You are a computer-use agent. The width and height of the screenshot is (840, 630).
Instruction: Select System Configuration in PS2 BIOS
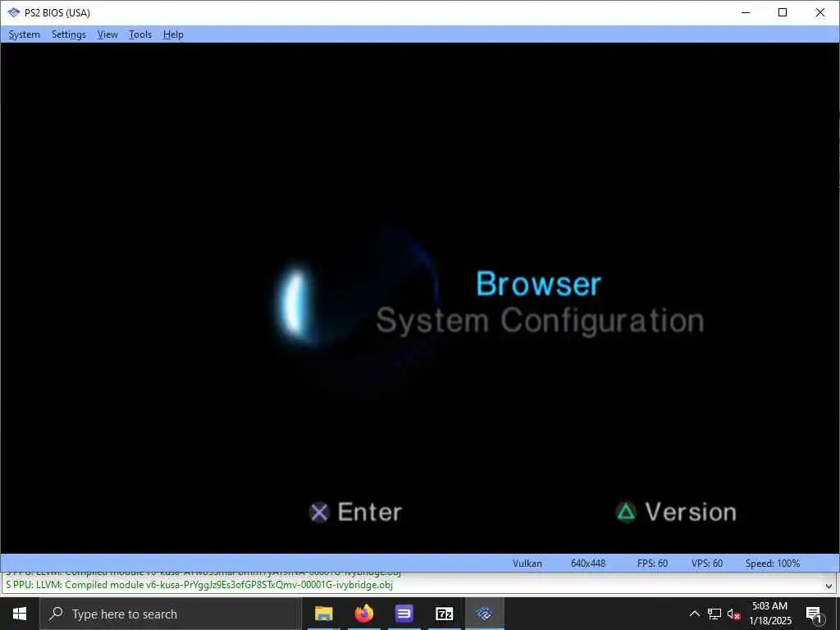(x=540, y=321)
